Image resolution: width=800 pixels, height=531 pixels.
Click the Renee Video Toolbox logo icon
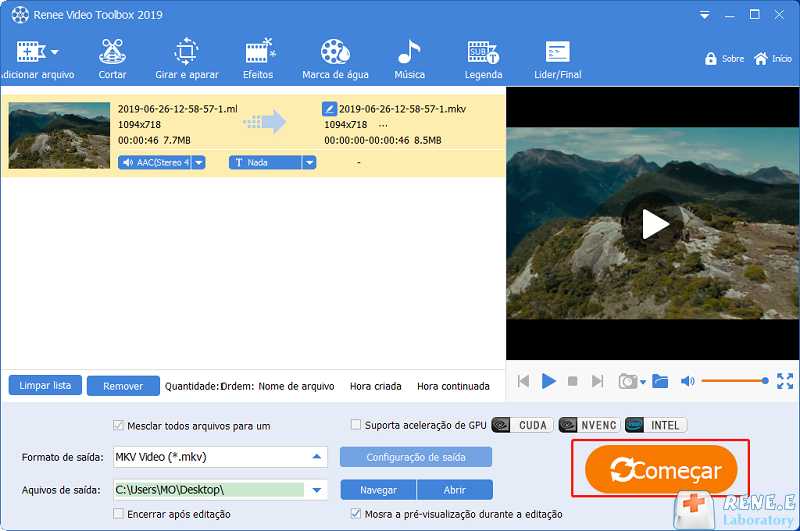coord(20,15)
